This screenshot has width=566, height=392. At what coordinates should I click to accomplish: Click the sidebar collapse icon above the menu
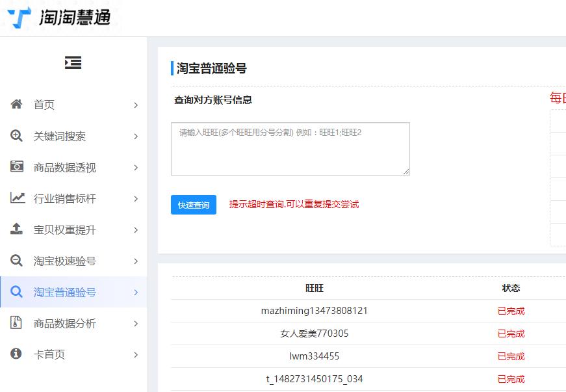(73, 62)
